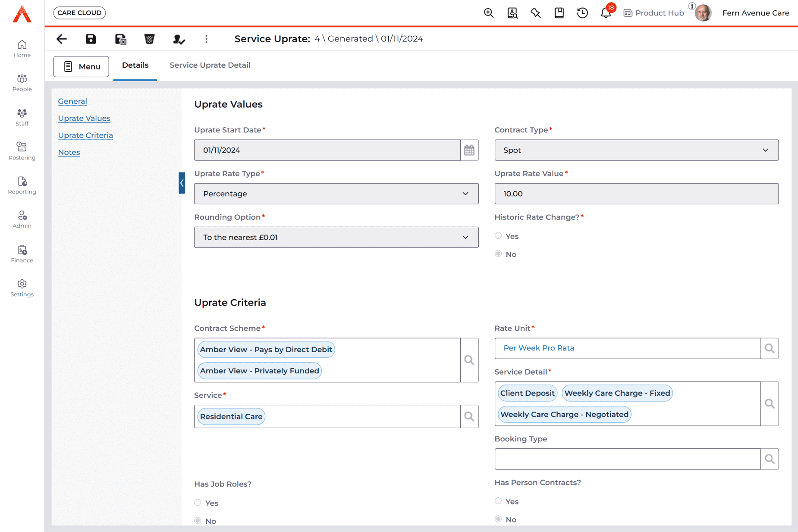Open the notifications bell icon
Image resolution: width=798 pixels, height=532 pixels.
point(606,13)
